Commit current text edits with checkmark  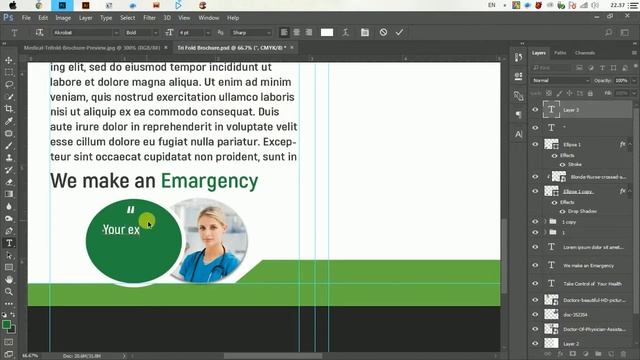(x=399, y=32)
